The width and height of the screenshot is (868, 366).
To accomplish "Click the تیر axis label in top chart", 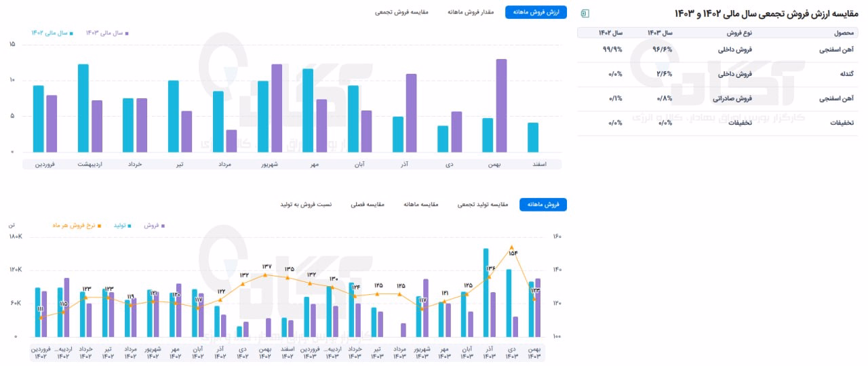I will 180,164.
